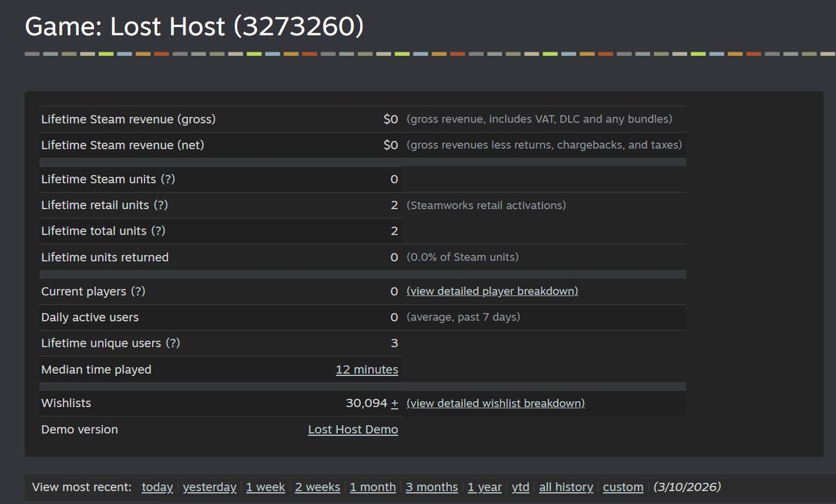The height and width of the screenshot is (504, 836).
Task: Click the Lifetime Steam revenue (gross) label
Action: 128,119
